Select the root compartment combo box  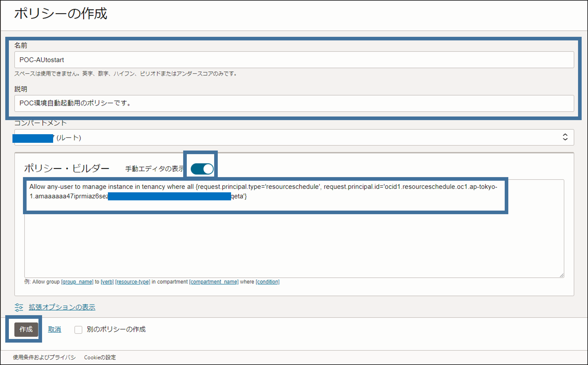pos(294,138)
